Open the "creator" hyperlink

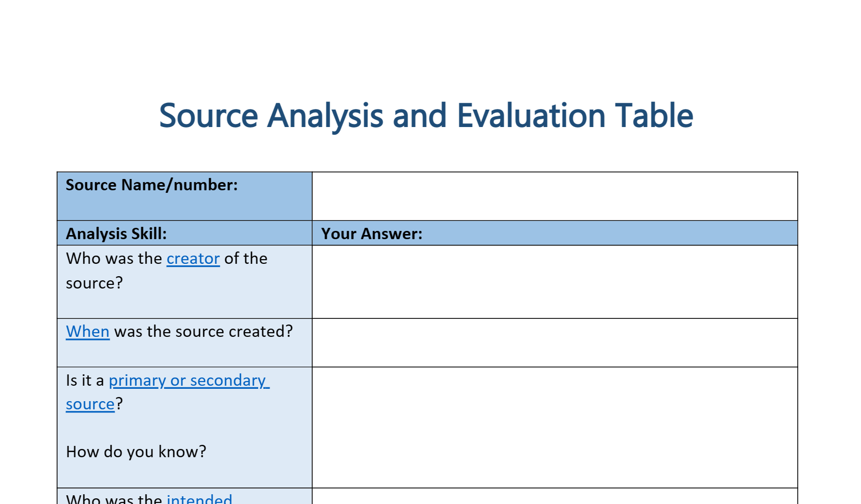(193, 258)
